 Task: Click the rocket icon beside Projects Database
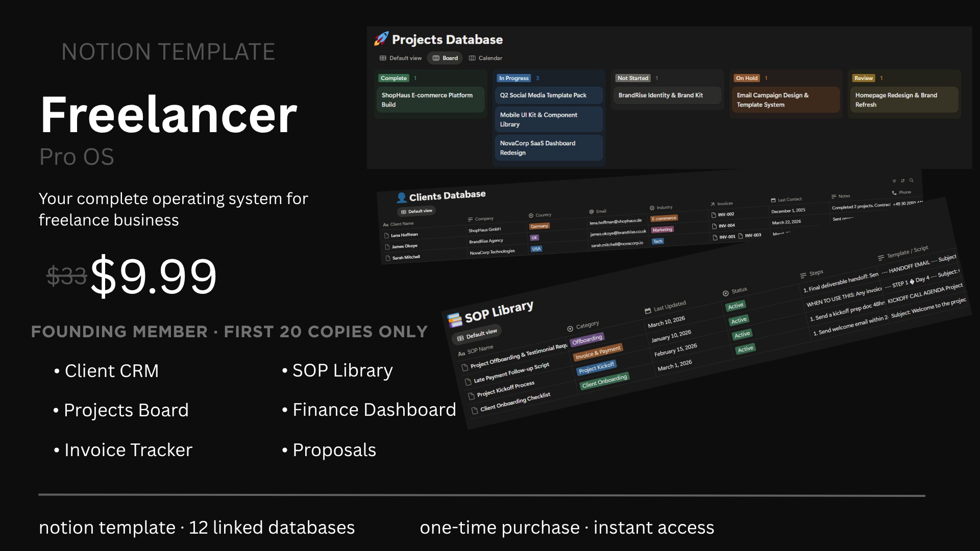click(x=381, y=39)
